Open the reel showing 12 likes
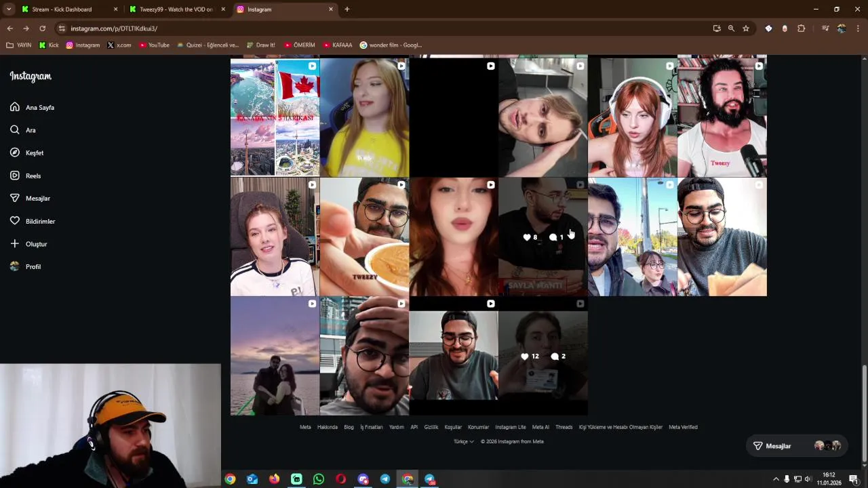Screen dimensions: 868x488 pos(543,356)
